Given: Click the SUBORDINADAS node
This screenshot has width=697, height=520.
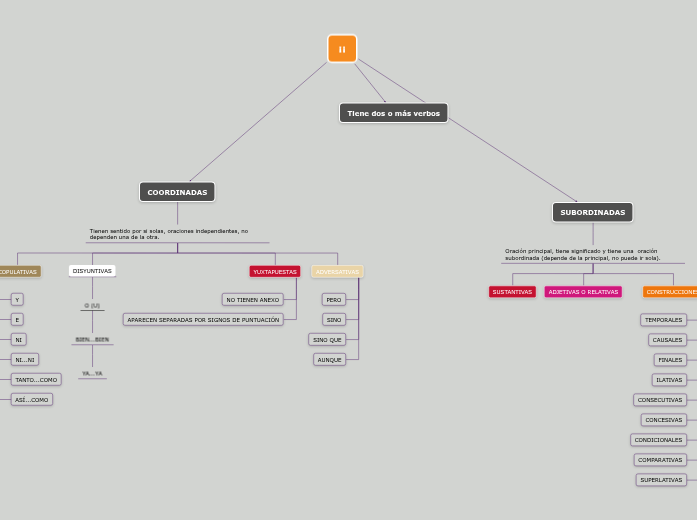Looking at the screenshot, I should (592, 212).
